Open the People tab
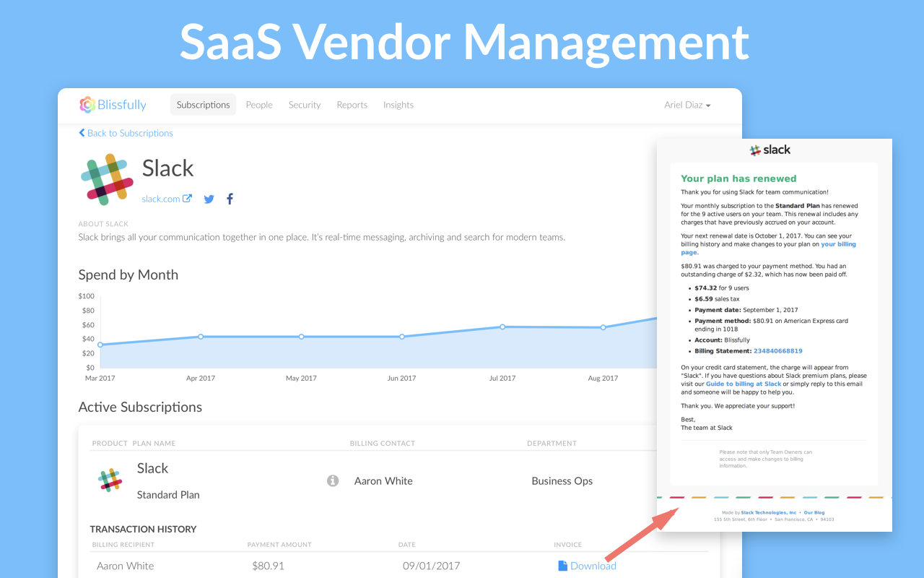The height and width of the screenshot is (578, 924). (259, 105)
